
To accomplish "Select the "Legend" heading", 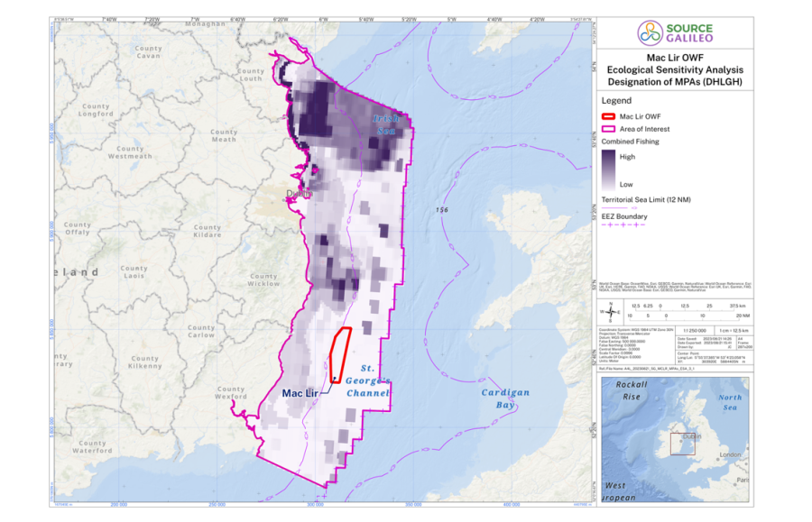I will [x=616, y=100].
